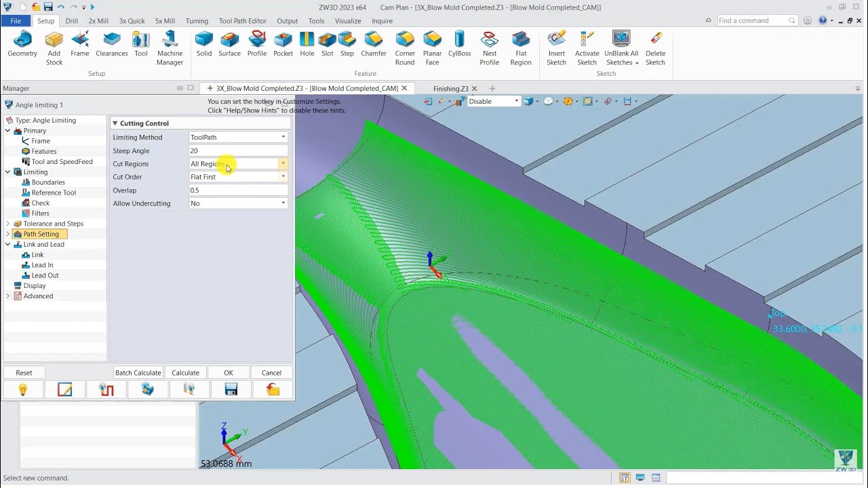The height and width of the screenshot is (488, 868).
Task: Select the Pocket feature tool
Action: 283,44
